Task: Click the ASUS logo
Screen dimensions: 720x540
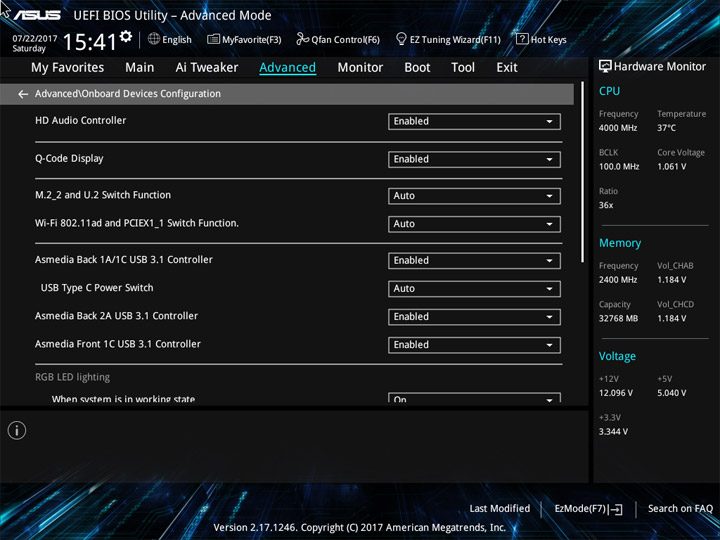Action: [x=37, y=15]
